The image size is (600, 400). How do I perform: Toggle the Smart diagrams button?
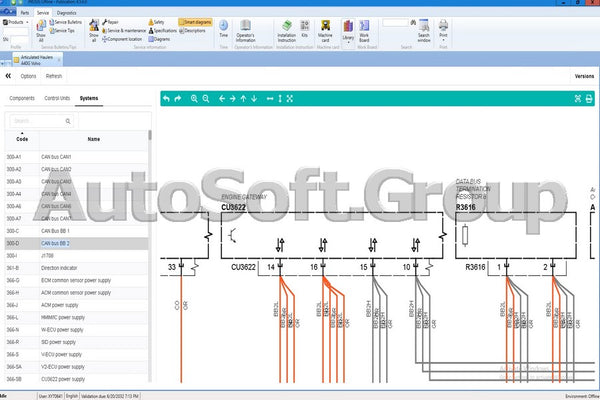pos(195,22)
